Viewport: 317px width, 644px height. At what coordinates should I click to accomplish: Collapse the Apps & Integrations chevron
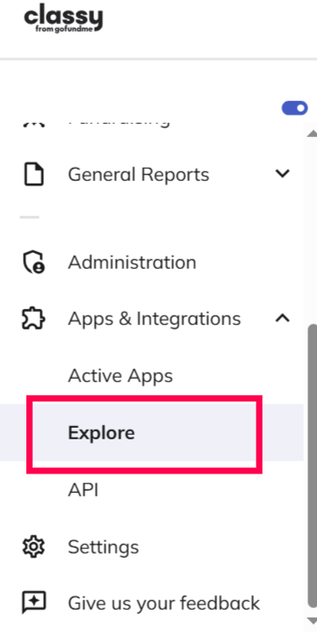(283, 318)
